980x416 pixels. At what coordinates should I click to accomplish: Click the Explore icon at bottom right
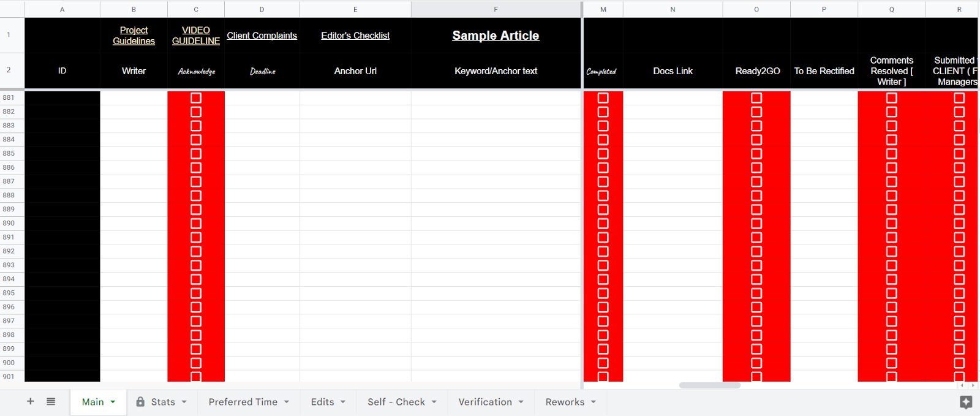tap(966, 402)
